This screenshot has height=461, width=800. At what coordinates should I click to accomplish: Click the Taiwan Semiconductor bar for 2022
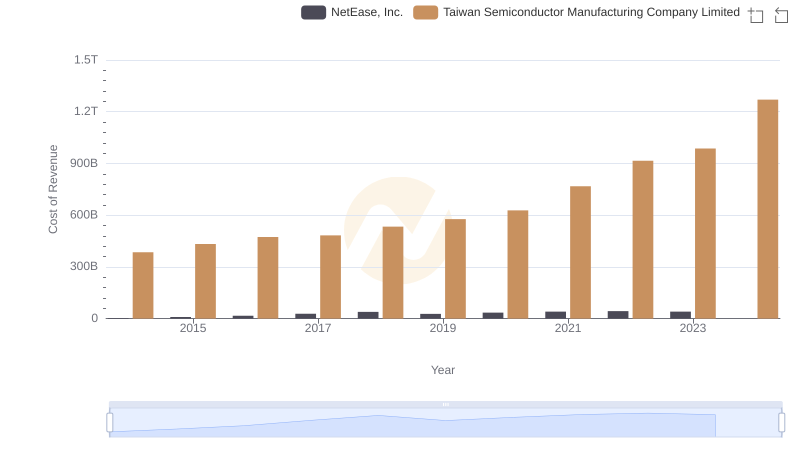click(x=643, y=240)
